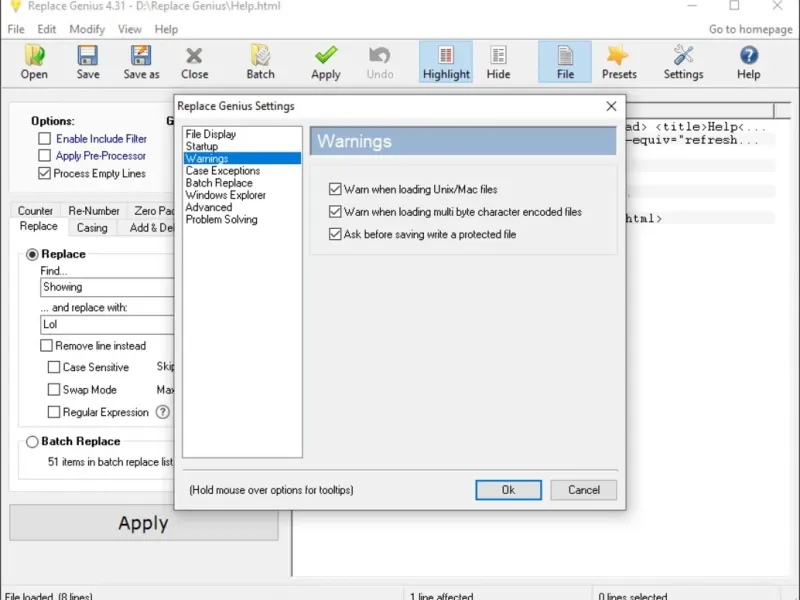Check Apply Pre-Processor option
The width and height of the screenshot is (800, 600).
click(x=44, y=156)
